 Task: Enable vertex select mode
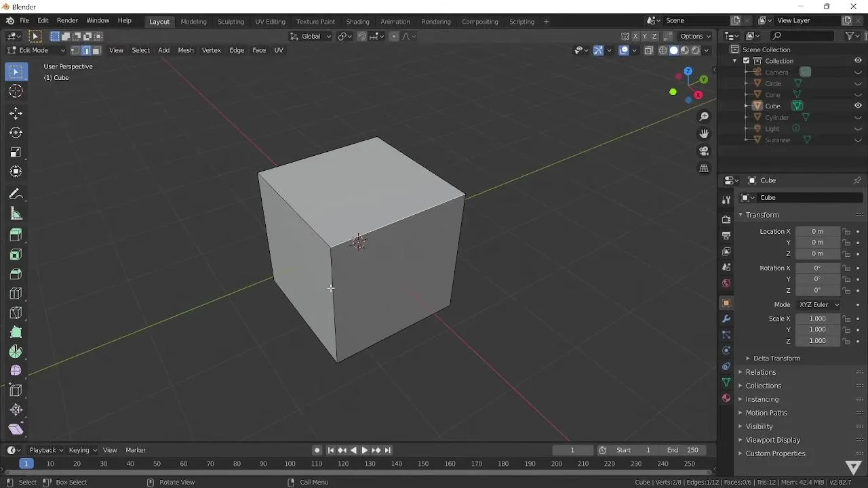[75, 50]
